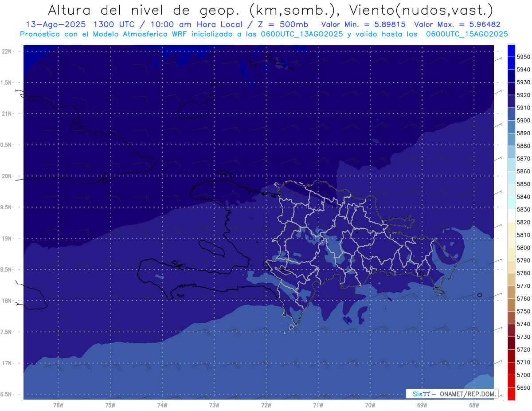Viewport: 532px width, 411px height.
Task: Pick the light cyan swatch between 5840 and 5830
Action: click(x=511, y=203)
